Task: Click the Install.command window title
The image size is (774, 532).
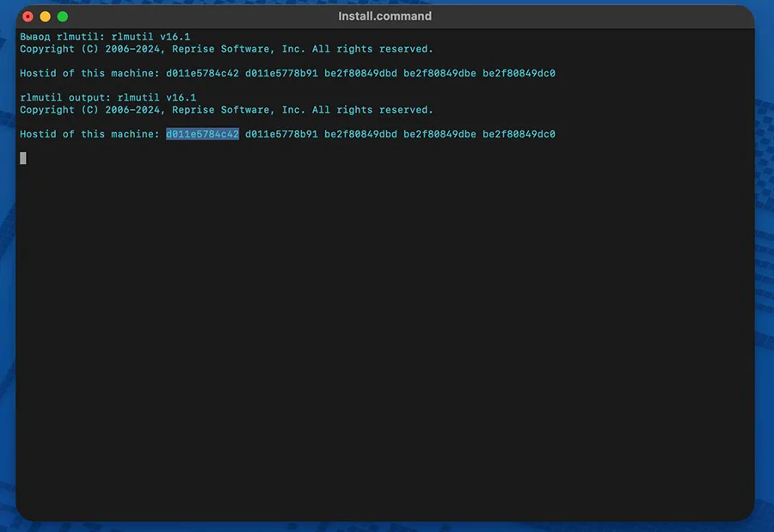Action: [384, 16]
